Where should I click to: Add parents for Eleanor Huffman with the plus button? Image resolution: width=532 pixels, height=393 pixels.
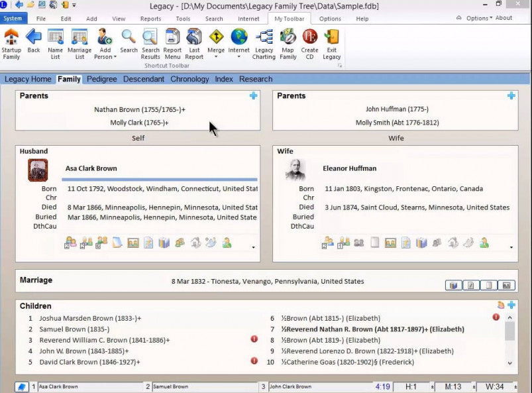(x=511, y=95)
